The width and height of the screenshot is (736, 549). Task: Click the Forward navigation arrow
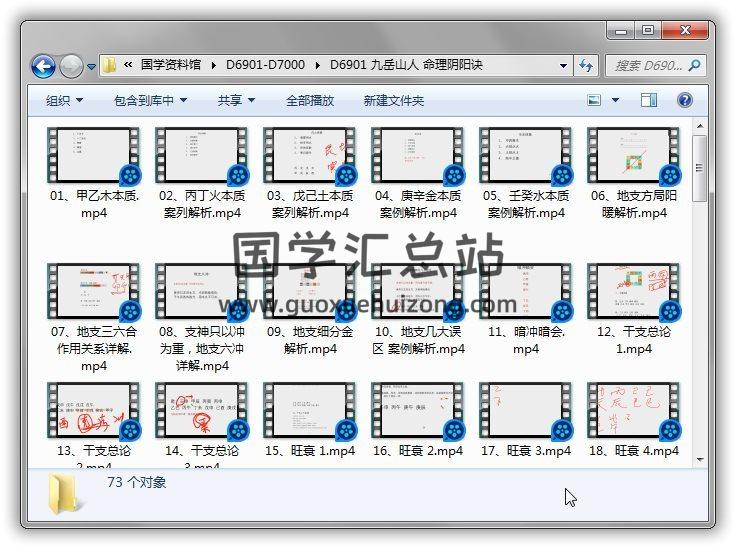tap(71, 66)
